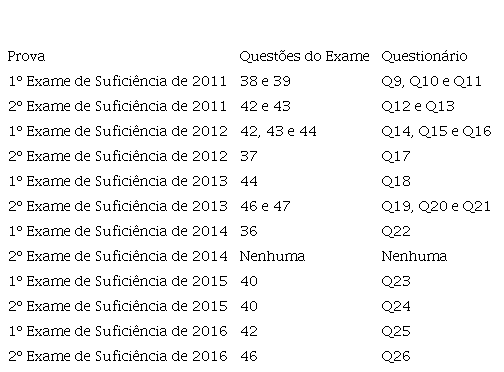
Task: Click the Q9, Q10 e Q11 cell
Action: click(x=432, y=82)
